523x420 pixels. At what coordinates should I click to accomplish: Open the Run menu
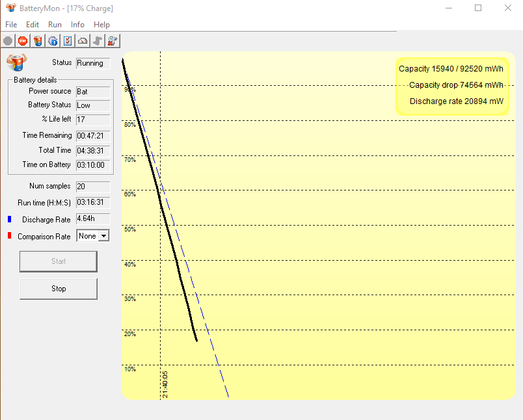(55, 25)
